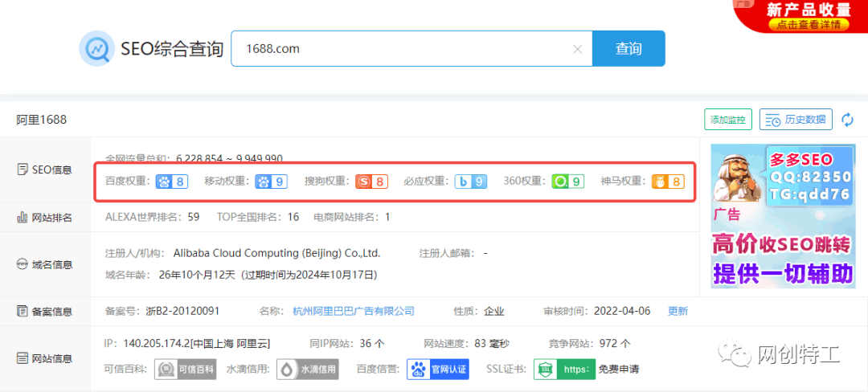Click the 可信百科 badge
868x392 pixels.
point(186,369)
